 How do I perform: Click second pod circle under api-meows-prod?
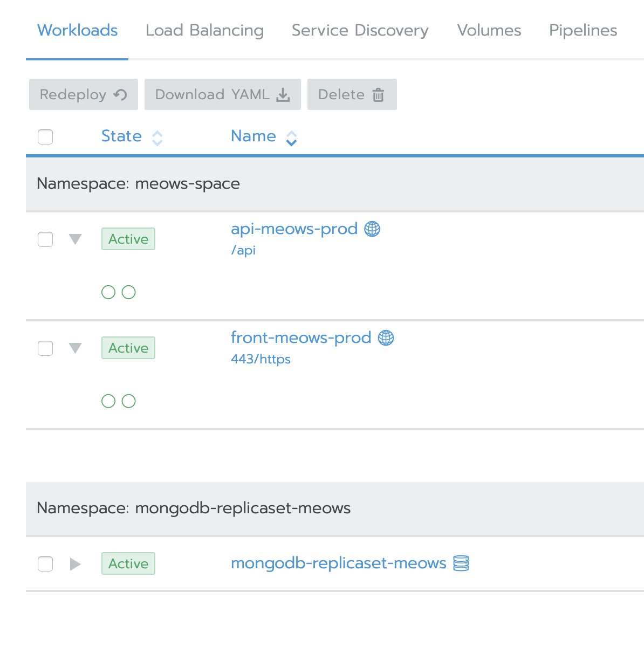pos(128,292)
